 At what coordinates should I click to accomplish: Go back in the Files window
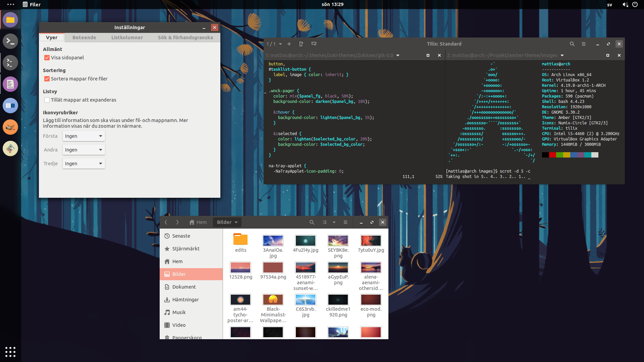(166, 222)
